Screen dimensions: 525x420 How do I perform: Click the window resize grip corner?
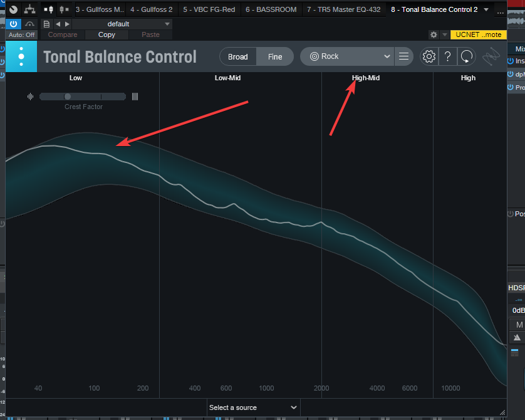502,412
